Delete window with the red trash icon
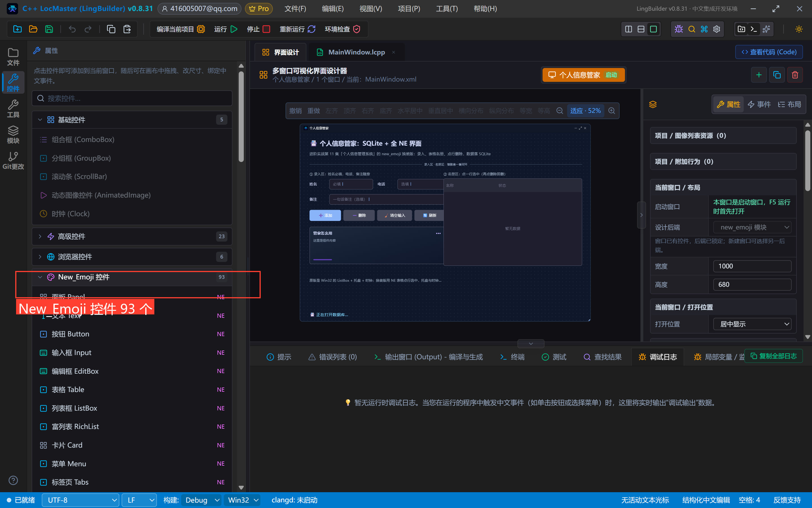 tap(795, 75)
